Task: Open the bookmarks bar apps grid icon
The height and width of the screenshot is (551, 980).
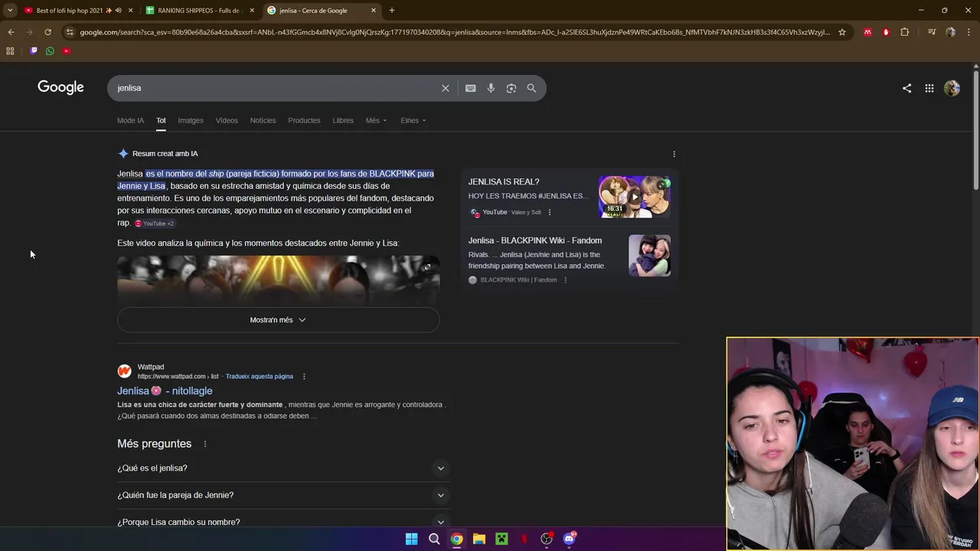Action: click(x=10, y=51)
